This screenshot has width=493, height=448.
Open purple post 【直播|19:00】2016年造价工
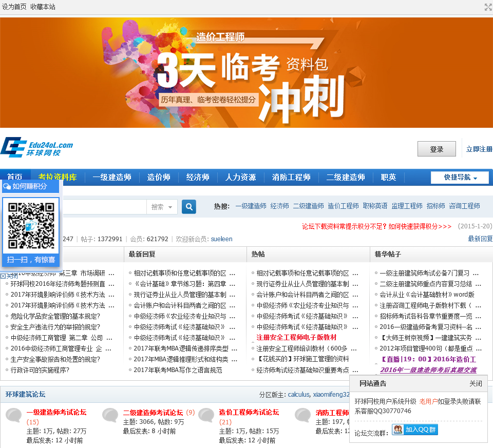tap(428, 359)
